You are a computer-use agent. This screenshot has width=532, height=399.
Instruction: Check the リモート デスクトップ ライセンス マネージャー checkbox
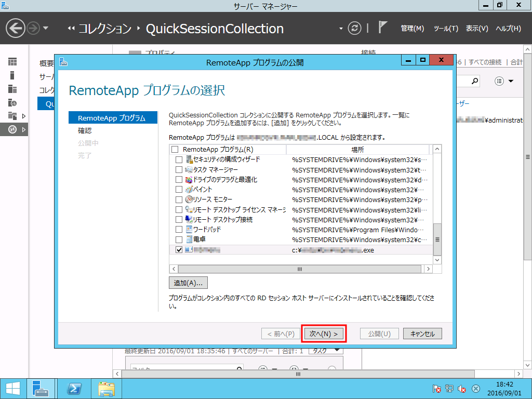click(x=179, y=210)
